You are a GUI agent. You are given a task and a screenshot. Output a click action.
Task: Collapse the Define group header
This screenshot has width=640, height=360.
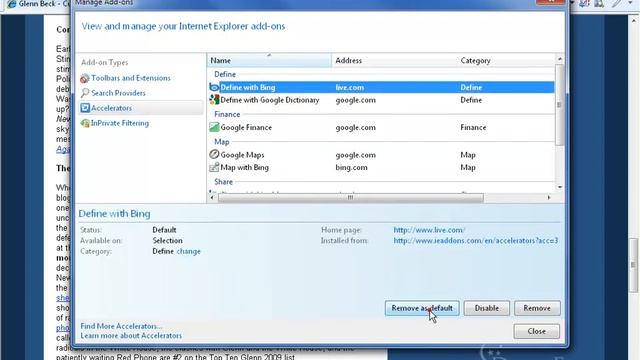coord(225,74)
